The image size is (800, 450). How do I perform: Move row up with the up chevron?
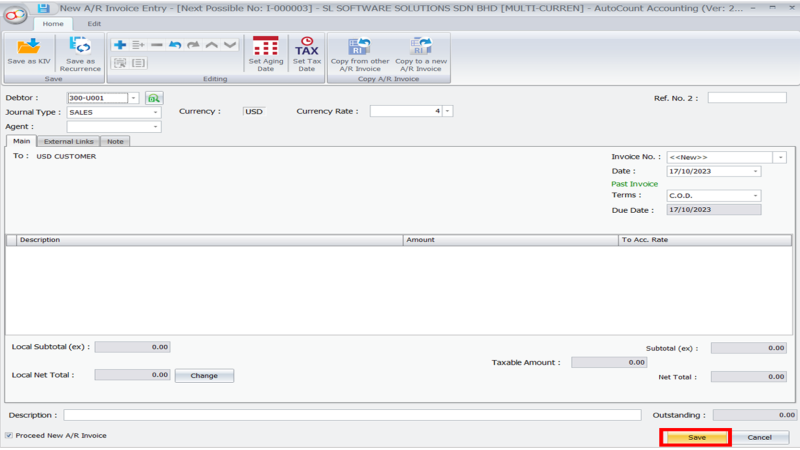point(212,45)
